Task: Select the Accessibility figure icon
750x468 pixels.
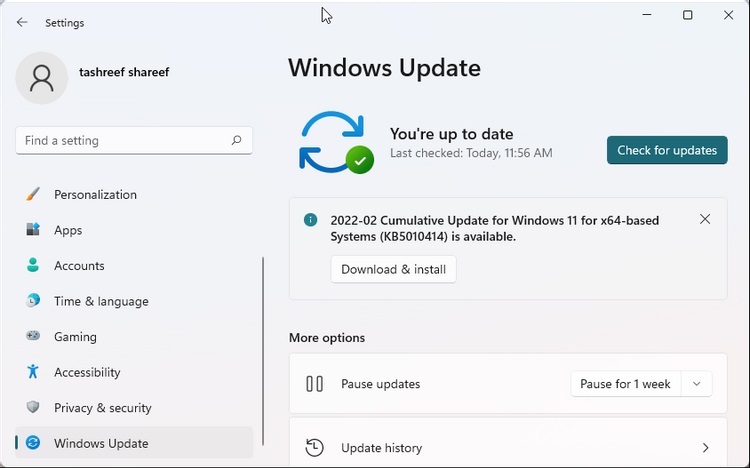Action: [33, 371]
